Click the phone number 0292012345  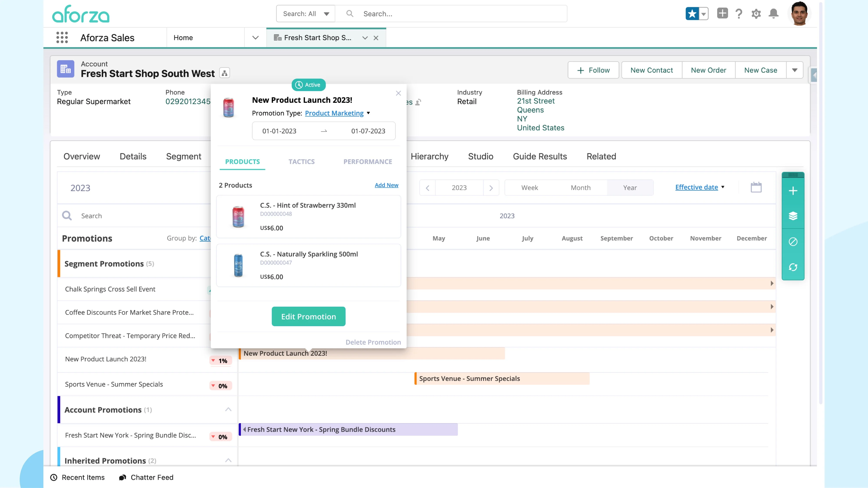[x=188, y=101]
